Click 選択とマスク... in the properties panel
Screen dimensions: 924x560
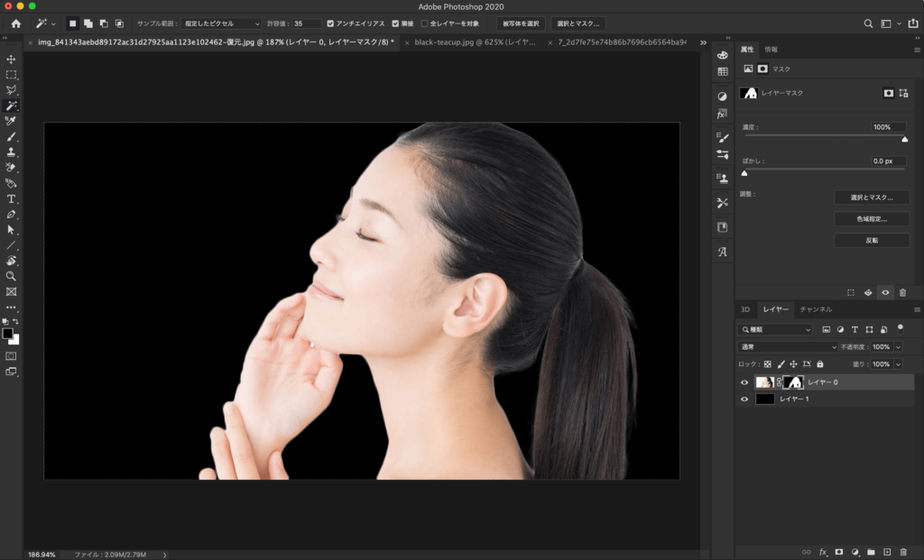tap(872, 197)
